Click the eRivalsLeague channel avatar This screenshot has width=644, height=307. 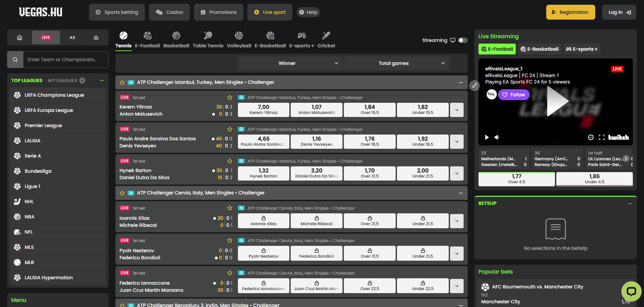[492, 95]
